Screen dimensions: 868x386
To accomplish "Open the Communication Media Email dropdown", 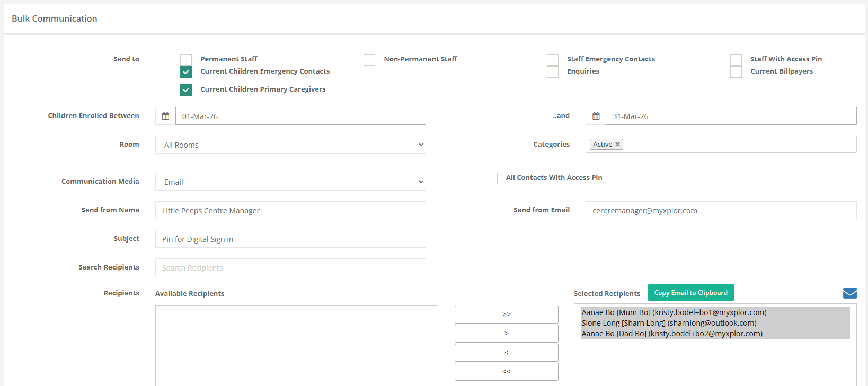I will pos(290,182).
